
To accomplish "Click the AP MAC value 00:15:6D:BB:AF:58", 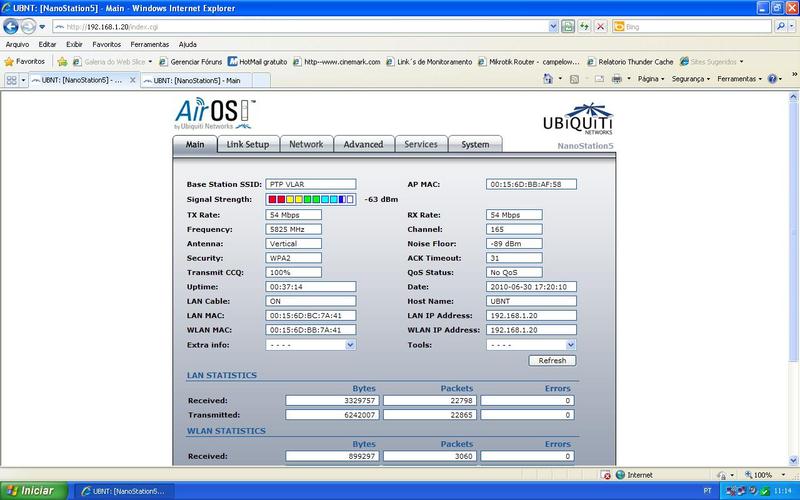I will pos(531,184).
